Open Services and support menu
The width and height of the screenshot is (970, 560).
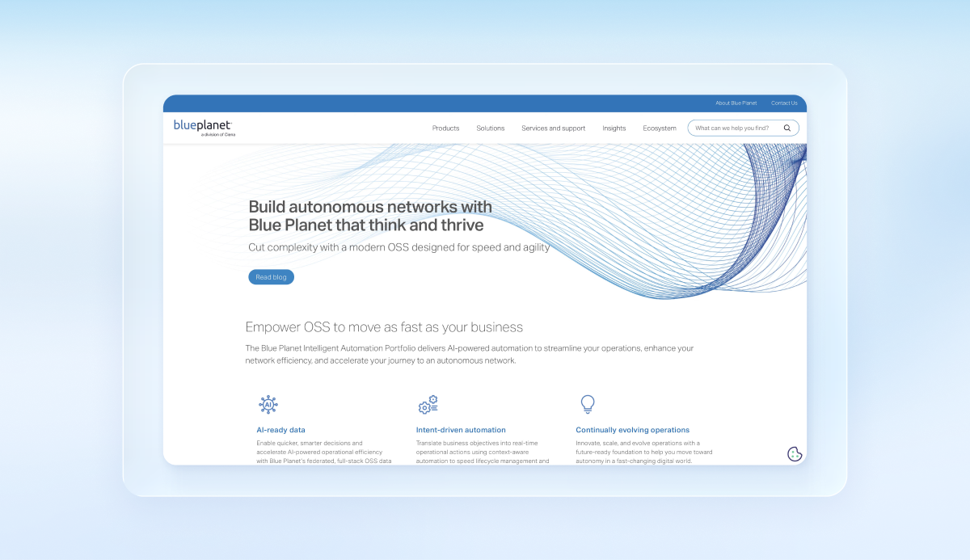[553, 128]
